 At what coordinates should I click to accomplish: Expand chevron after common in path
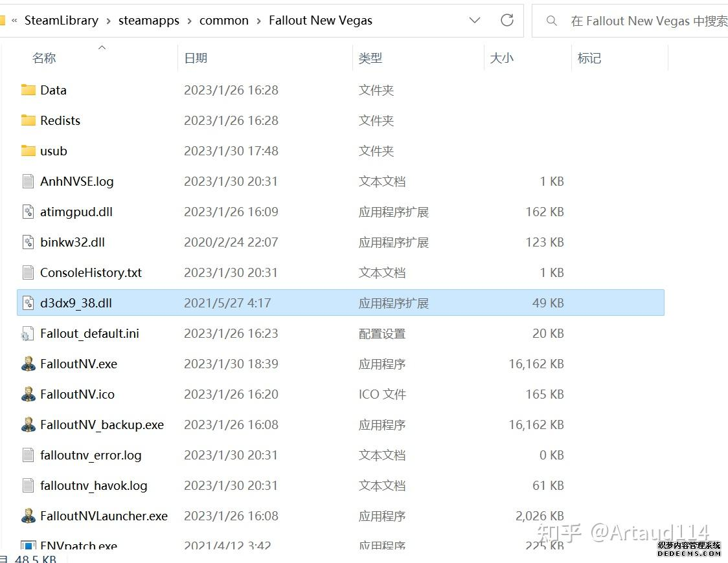tap(258, 21)
